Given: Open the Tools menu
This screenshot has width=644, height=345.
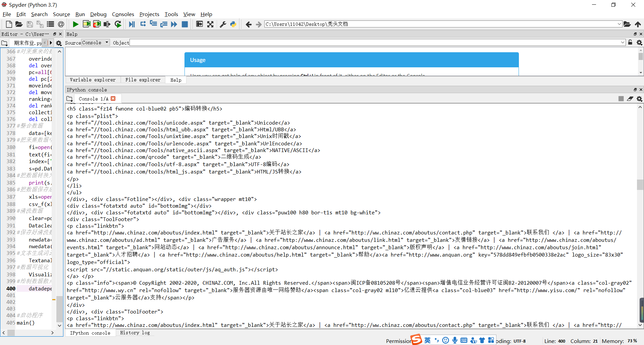Looking at the screenshot, I should [x=171, y=14].
